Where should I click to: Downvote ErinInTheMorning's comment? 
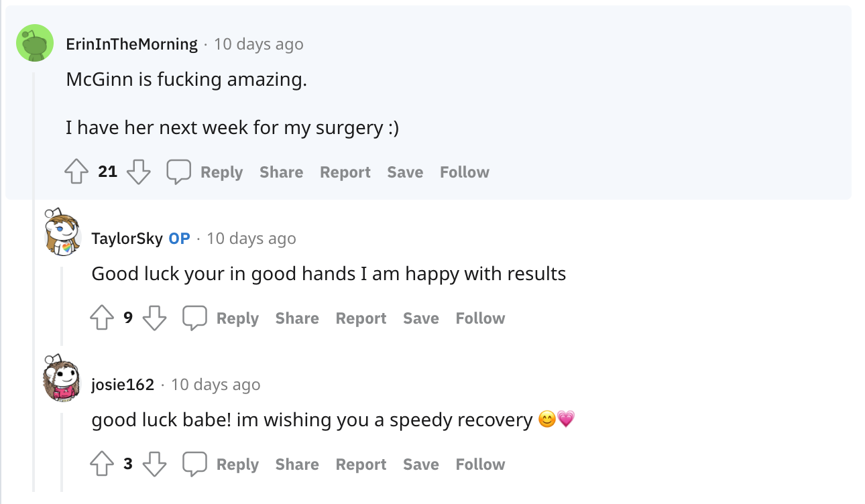(139, 172)
